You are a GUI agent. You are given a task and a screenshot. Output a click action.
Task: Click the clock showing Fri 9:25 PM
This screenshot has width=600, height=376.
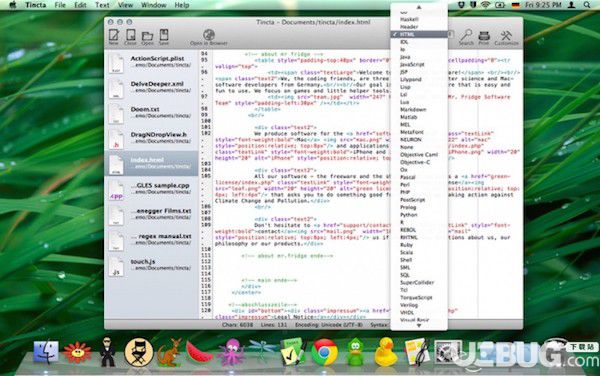coord(543,5)
